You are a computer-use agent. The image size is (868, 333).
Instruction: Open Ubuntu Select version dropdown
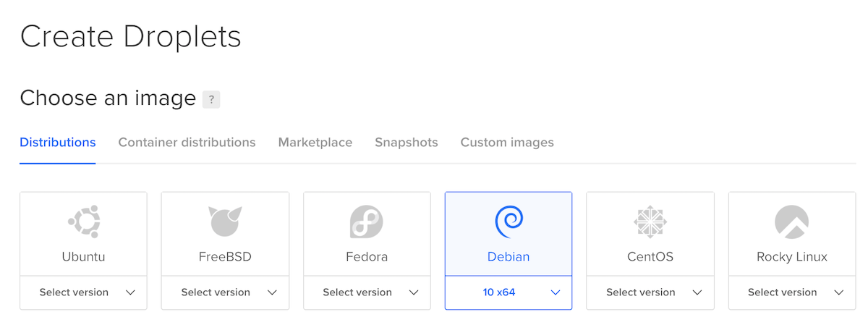coord(83,292)
